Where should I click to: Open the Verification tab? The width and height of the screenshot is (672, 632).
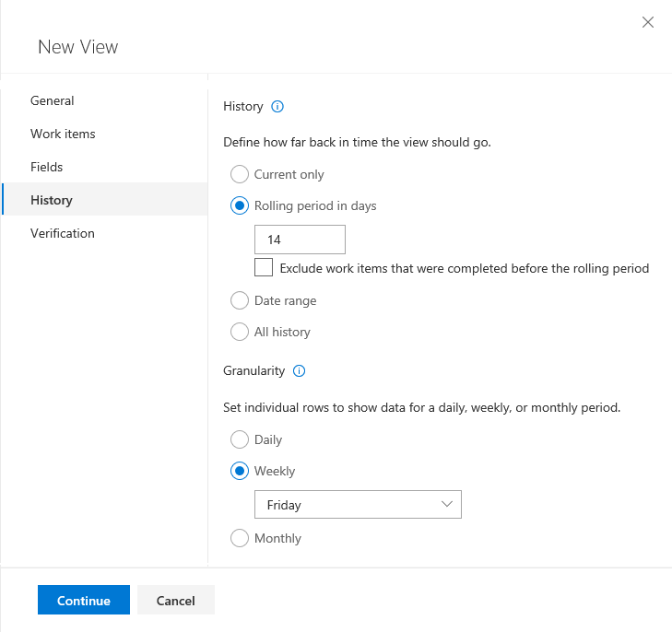pyautogui.click(x=104, y=233)
